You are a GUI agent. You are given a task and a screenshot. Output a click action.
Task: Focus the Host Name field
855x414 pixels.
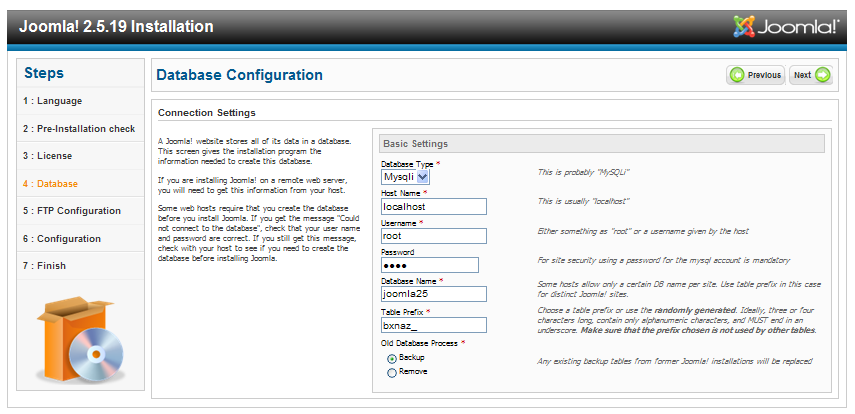point(433,207)
